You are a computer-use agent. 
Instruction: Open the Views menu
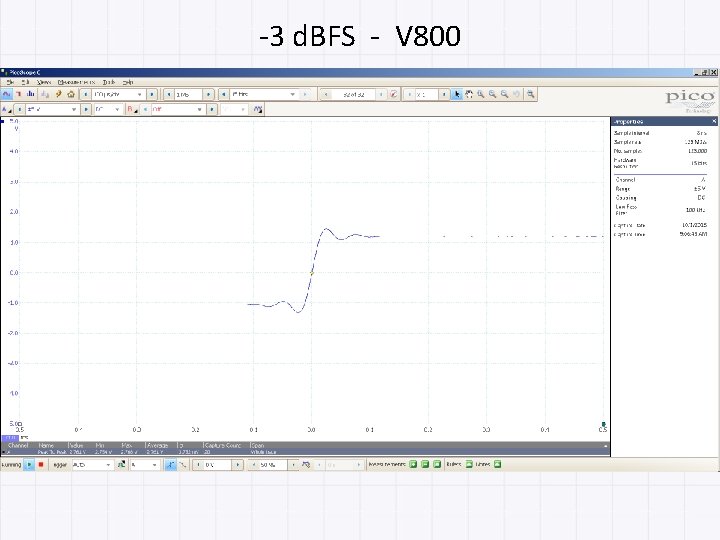(44, 82)
